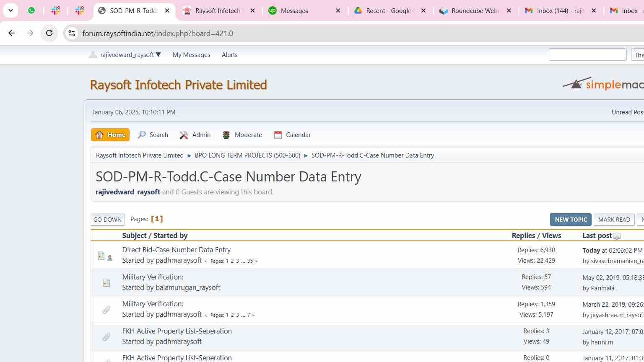The width and height of the screenshot is (644, 362).
Task: View balamurugan_raysoft profile
Action: [x=188, y=287]
